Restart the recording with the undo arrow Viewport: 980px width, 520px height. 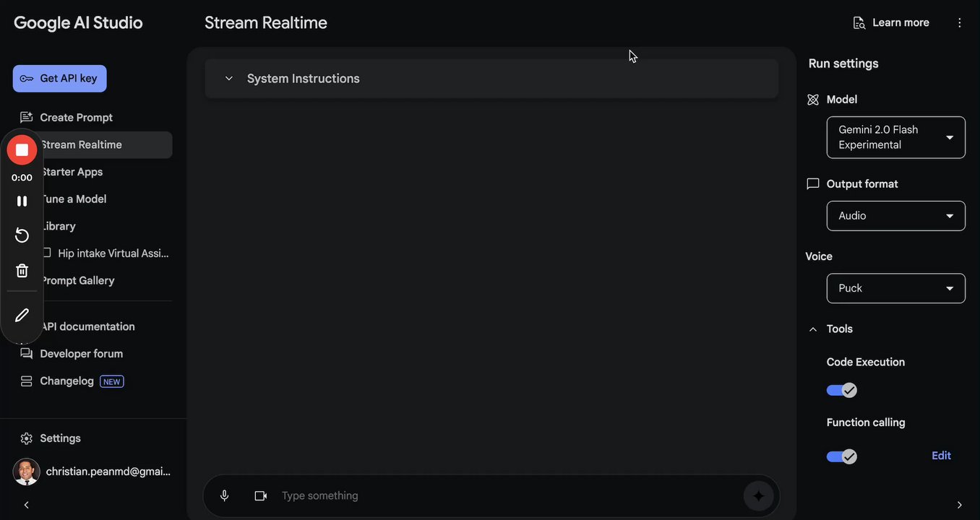click(x=22, y=235)
